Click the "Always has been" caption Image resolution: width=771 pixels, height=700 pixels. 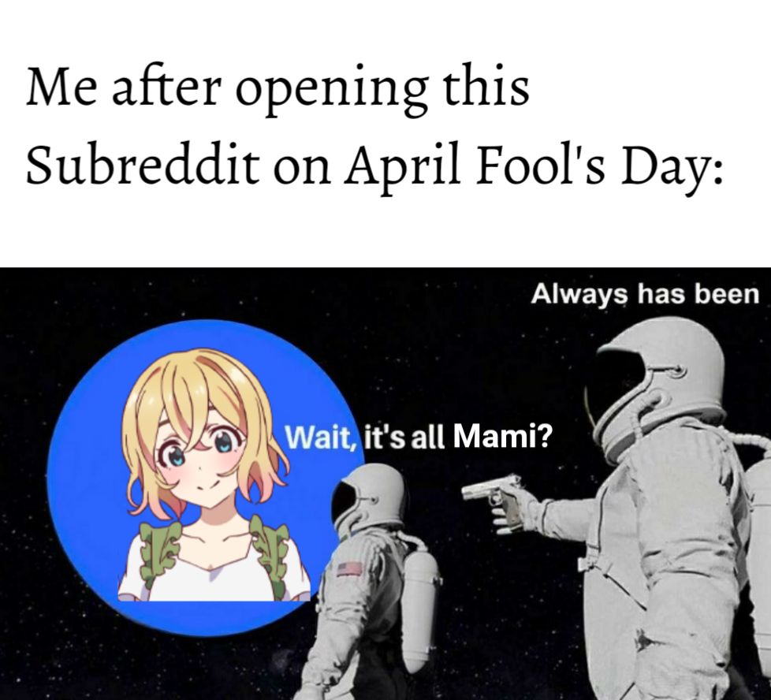coord(645,295)
